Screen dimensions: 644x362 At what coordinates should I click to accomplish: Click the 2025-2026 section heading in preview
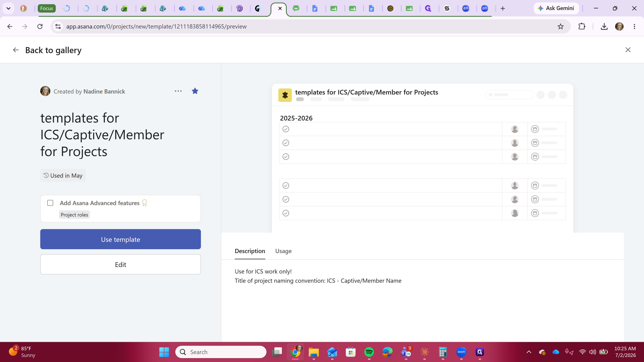click(x=296, y=118)
